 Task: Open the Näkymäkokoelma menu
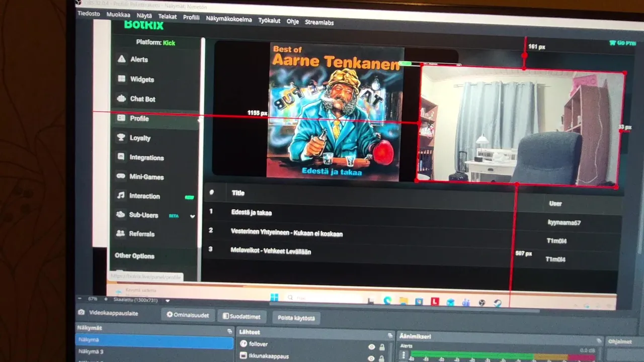pyautogui.click(x=229, y=19)
